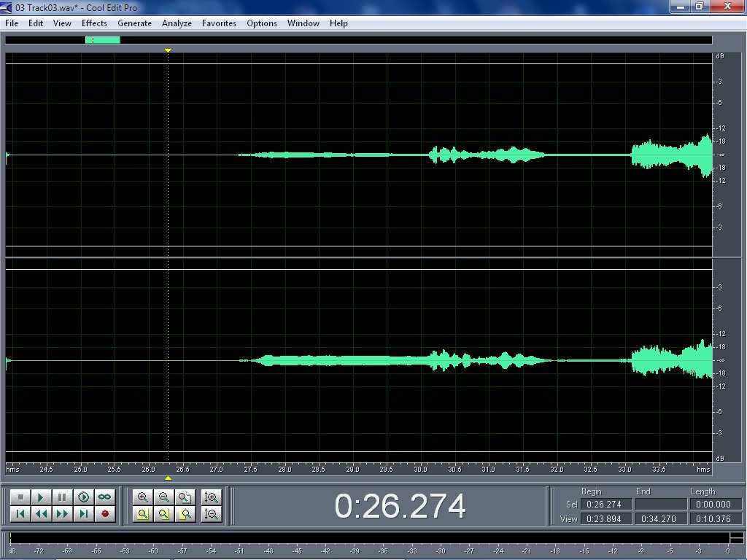Stop playback with the Stop button
Screen dimensions: 747x560
pyautogui.click(x=20, y=497)
